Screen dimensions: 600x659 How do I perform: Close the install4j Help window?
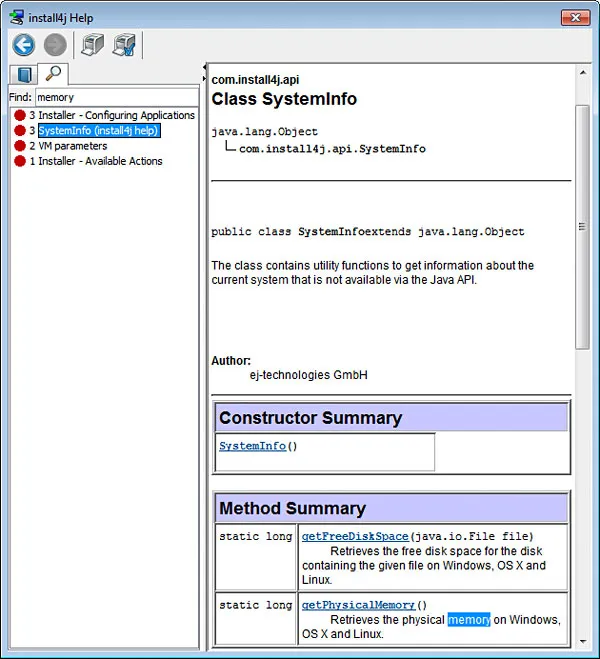(x=575, y=18)
